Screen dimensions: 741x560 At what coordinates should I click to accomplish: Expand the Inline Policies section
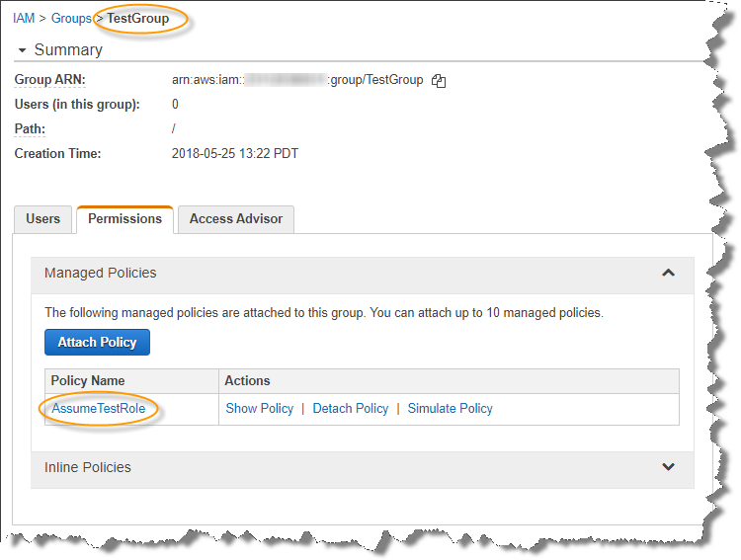(668, 467)
